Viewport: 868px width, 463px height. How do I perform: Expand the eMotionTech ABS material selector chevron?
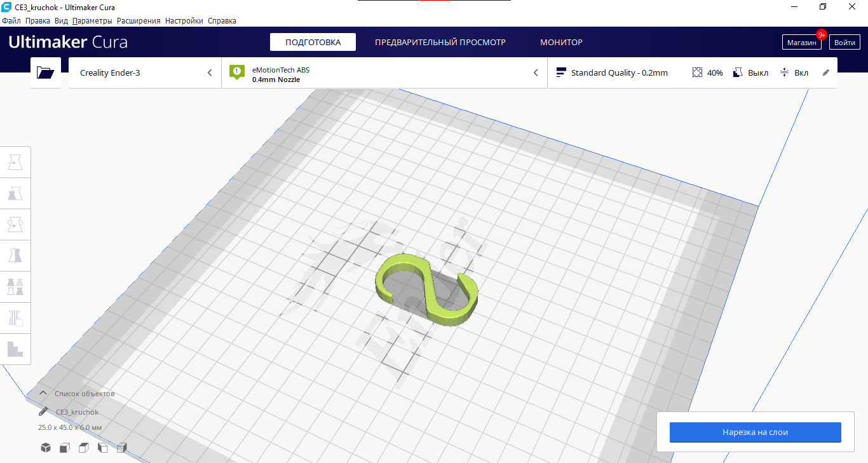(536, 73)
